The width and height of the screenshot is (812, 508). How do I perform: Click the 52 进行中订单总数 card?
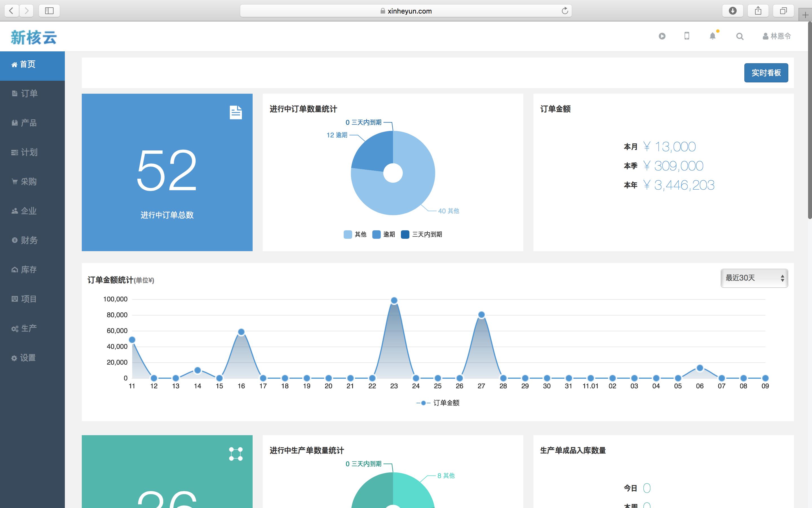(x=167, y=172)
